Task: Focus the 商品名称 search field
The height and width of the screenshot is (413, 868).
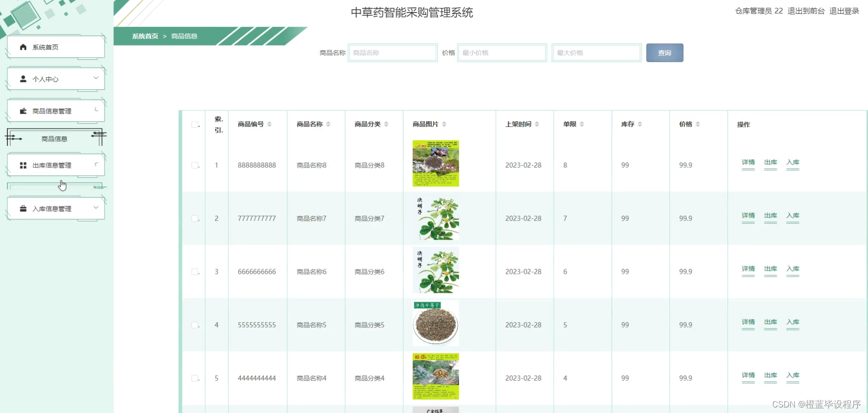Action: coord(392,53)
